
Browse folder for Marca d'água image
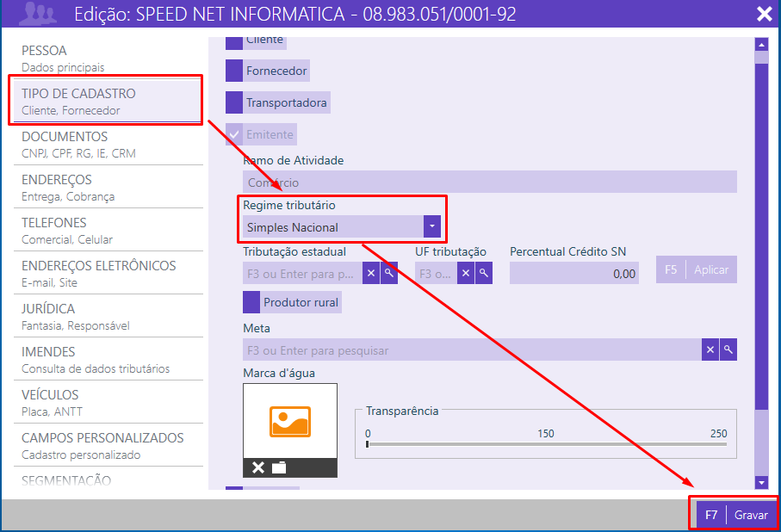tap(279, 467)
